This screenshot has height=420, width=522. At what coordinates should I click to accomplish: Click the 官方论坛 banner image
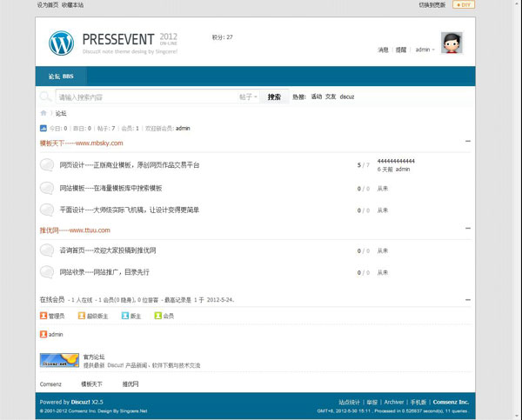pyautogui.click(x=59, y=360)
